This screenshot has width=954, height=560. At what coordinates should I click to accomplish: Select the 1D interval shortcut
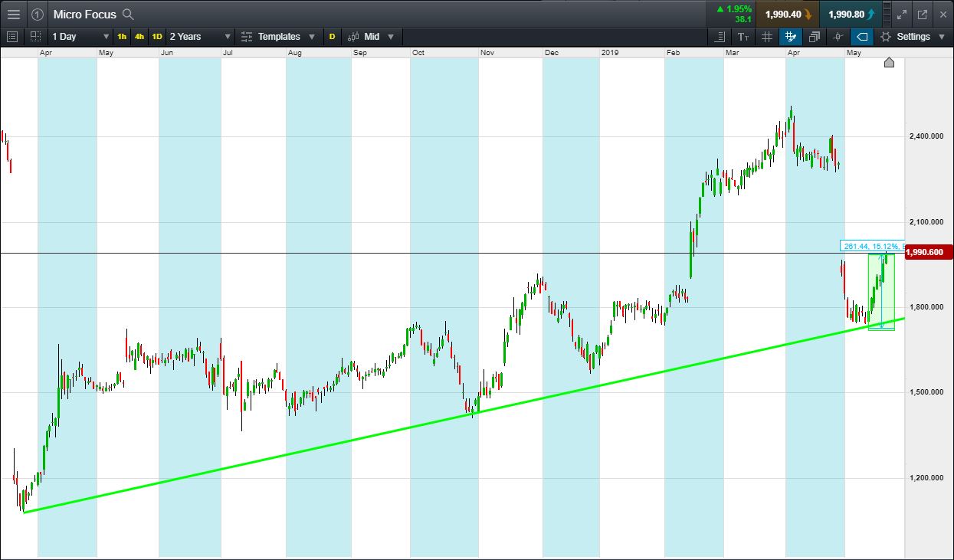[157, 36]
